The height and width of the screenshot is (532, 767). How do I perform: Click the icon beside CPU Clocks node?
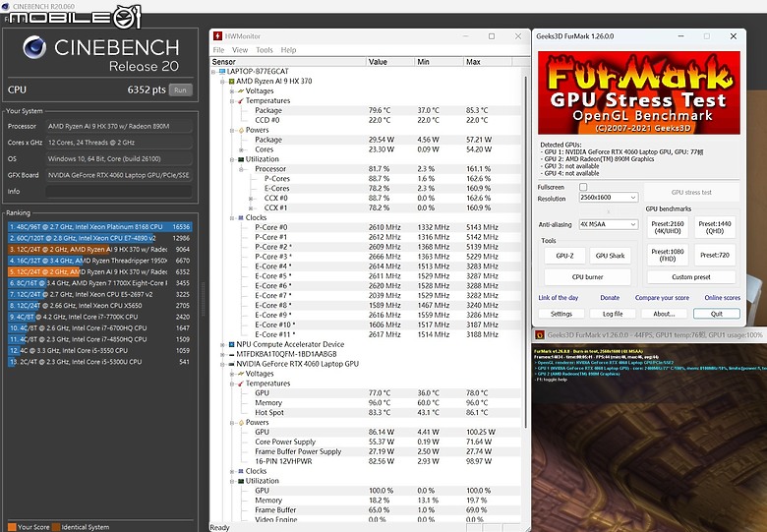click(241, 218)
